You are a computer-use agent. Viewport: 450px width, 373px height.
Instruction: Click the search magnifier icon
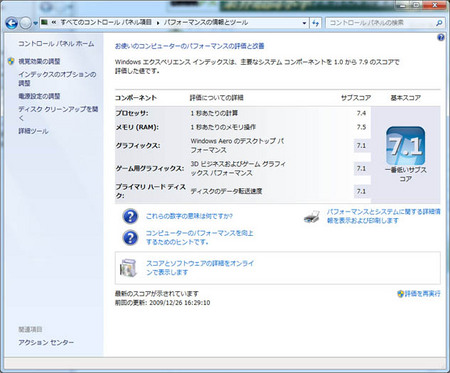[x=439, y=23]
